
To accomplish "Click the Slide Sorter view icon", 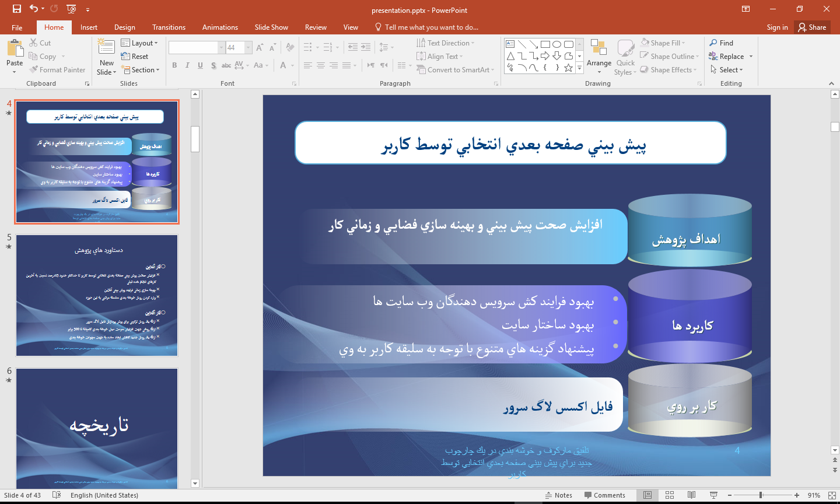I will (x=669, y=495).
